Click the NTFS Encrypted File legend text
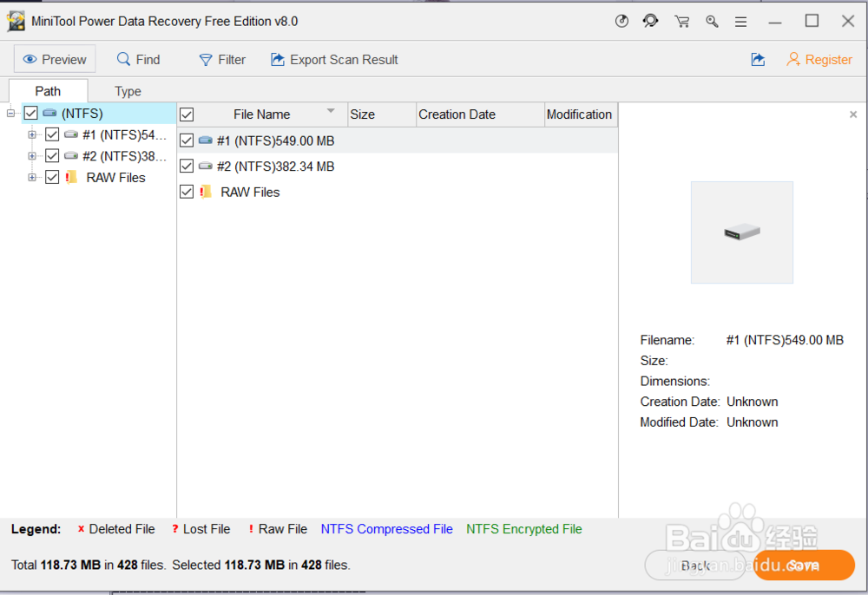The image size is (868, 595). coord(523,529)
